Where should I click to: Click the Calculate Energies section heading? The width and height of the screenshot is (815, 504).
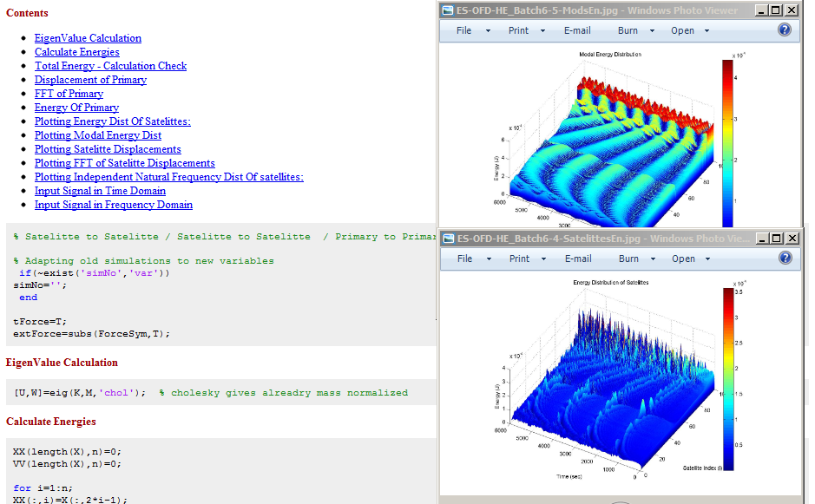click(51, 422)
